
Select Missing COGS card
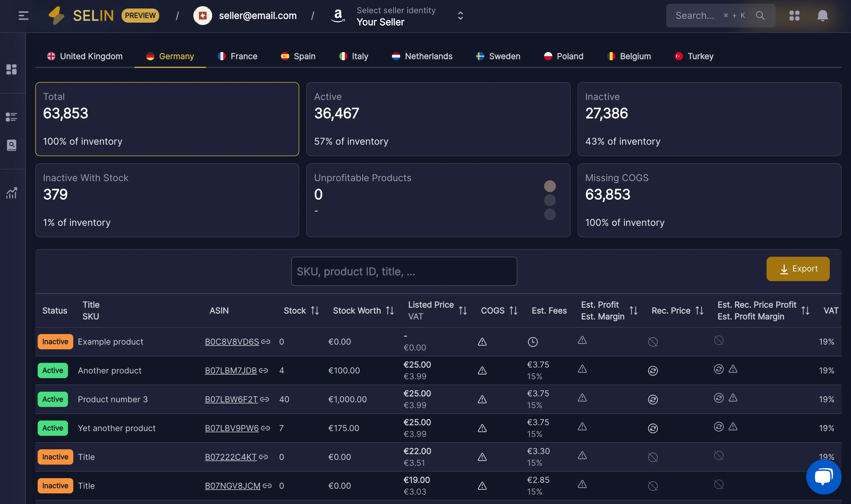coord(709,200)
